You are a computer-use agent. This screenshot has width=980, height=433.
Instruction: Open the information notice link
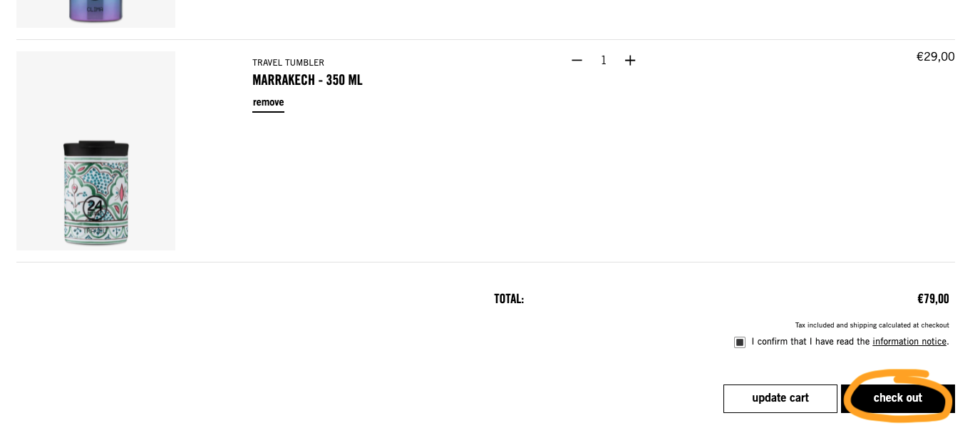tap(909, 342)
